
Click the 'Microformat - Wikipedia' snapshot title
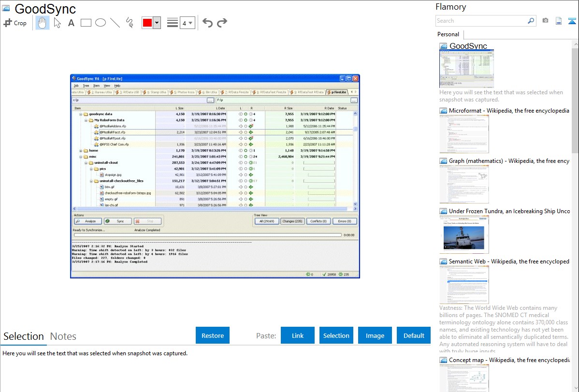coord(509,111)
